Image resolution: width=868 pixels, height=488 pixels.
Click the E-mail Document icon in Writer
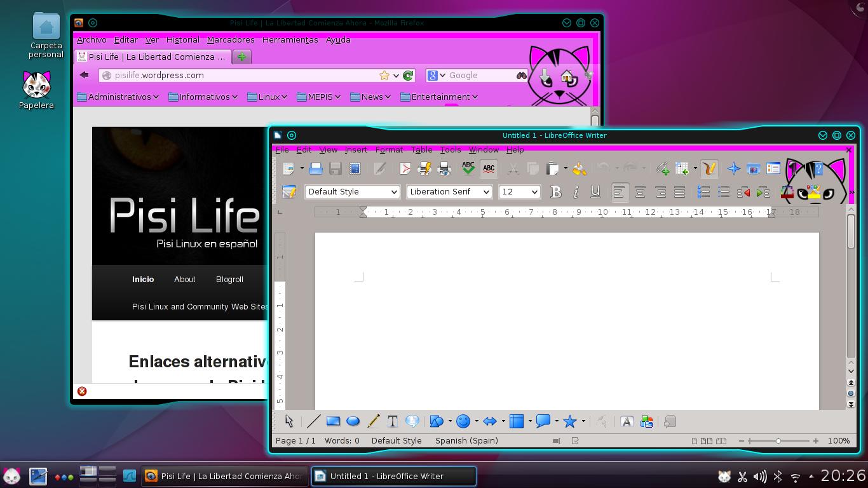click(x=355, y=168)
